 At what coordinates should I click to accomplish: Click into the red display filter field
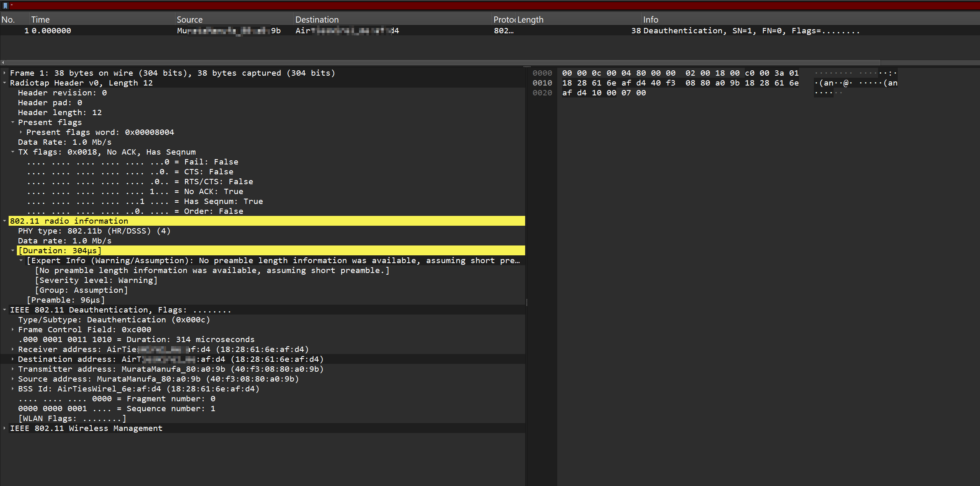(493, 6)
